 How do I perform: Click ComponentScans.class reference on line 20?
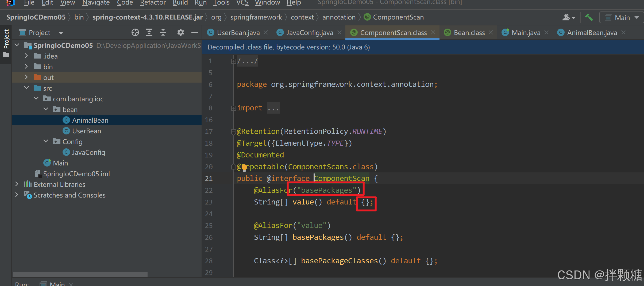(x=331, y=167)
